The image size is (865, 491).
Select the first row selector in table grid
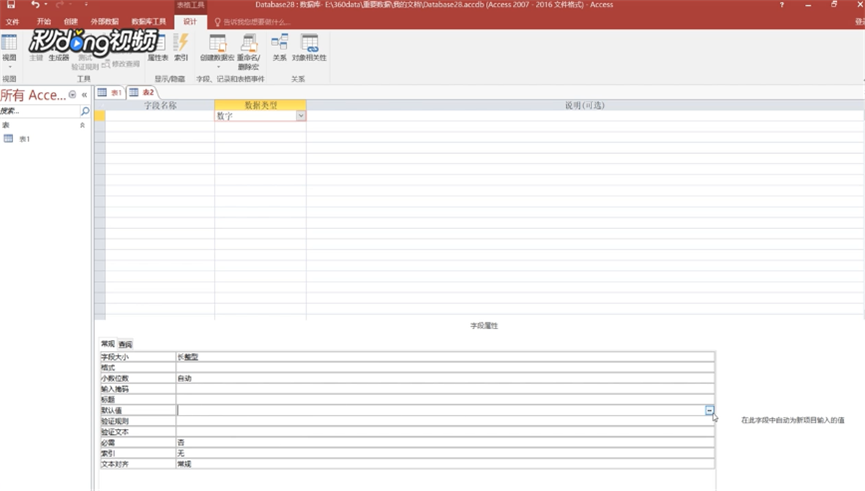click(100, 116)
